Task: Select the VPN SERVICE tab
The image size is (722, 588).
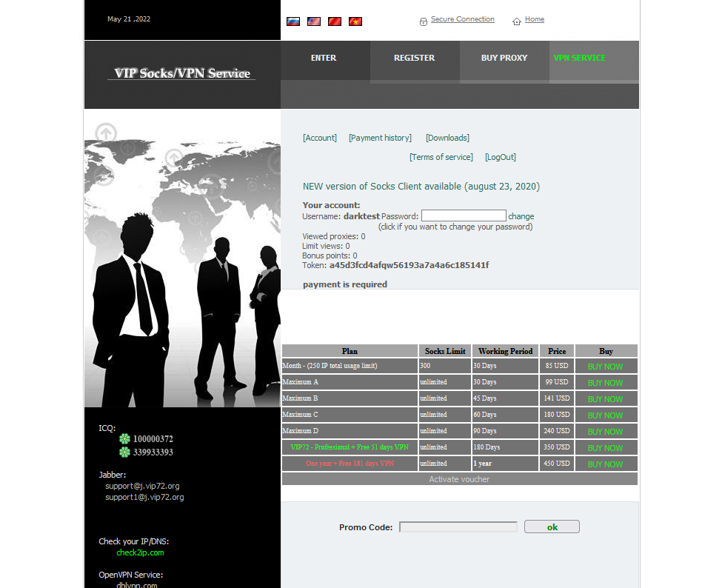Action: pos(580,58)
